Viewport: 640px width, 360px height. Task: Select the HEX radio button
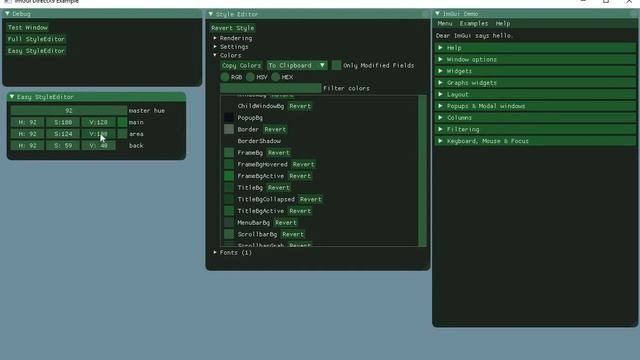(276, 77)
